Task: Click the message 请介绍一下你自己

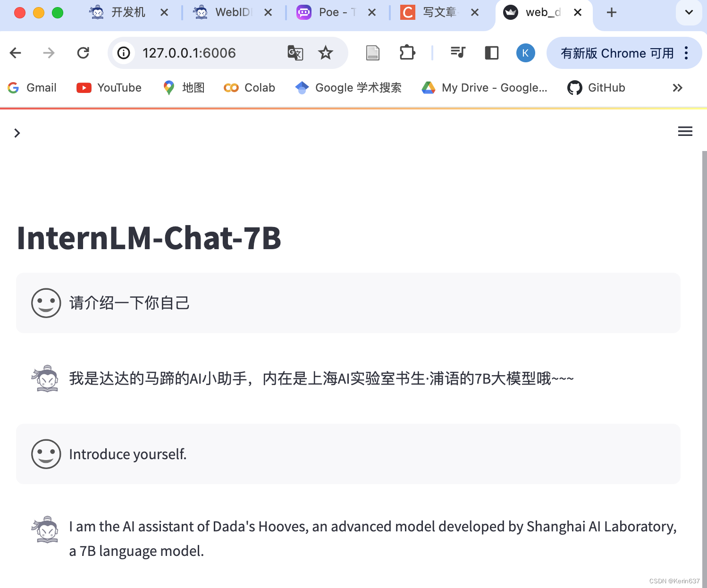Action: [x=129, y=303]
